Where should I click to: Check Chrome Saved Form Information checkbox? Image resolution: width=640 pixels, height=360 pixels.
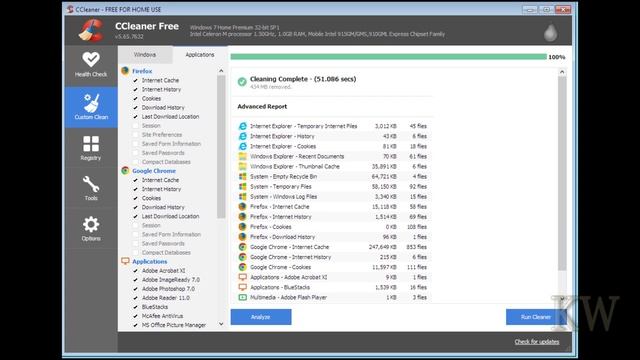136,234
